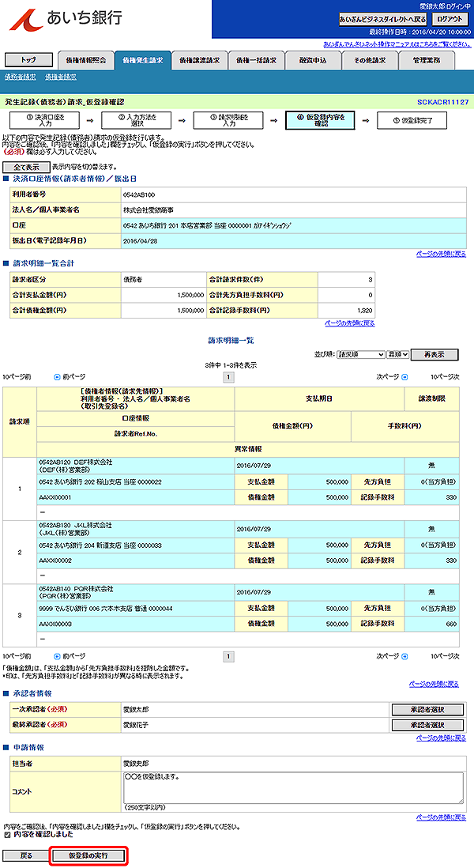Click inside the コメント text area
The width and height of the screenshot is (474, 868).
tap(293, 787)
